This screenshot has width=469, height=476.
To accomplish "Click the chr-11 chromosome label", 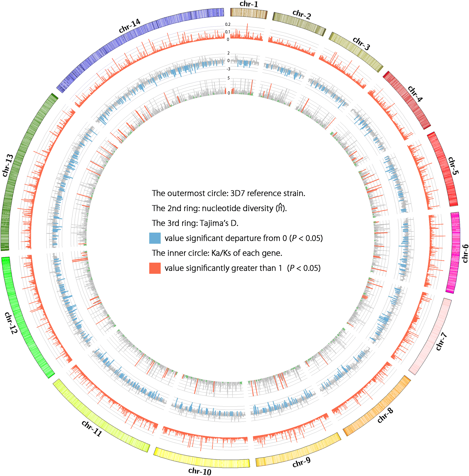I will 92,429.
